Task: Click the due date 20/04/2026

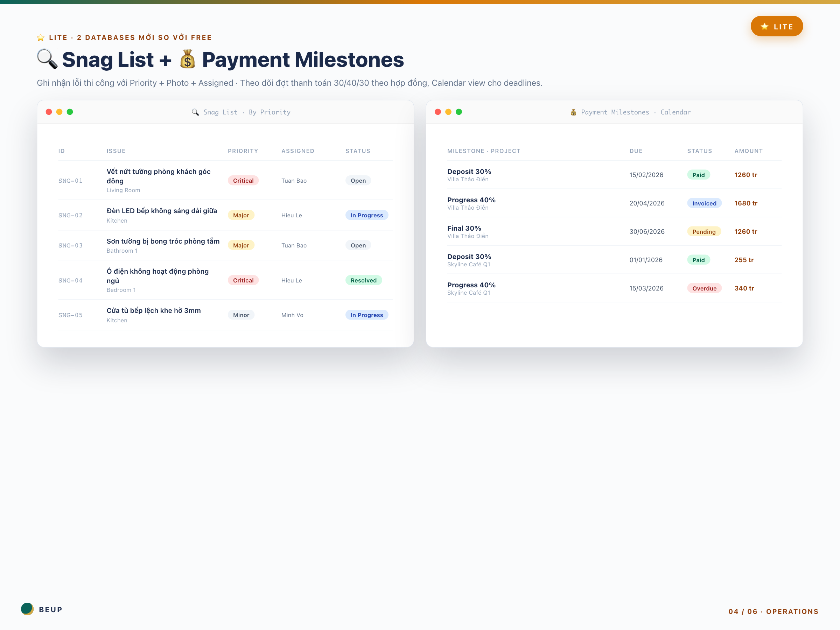Action: tap(647, 204)
